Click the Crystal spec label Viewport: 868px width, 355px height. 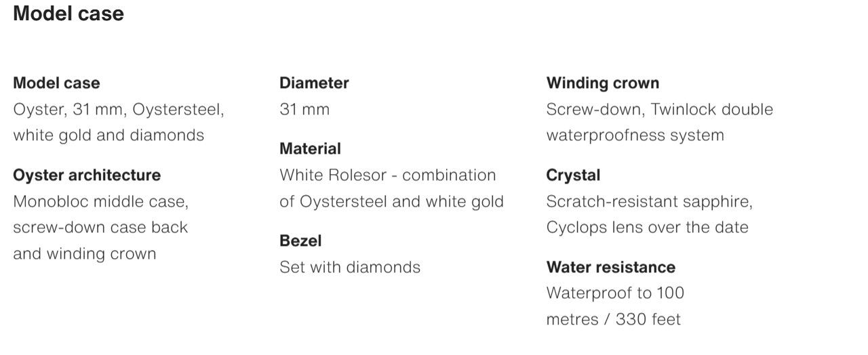[573, 175]
